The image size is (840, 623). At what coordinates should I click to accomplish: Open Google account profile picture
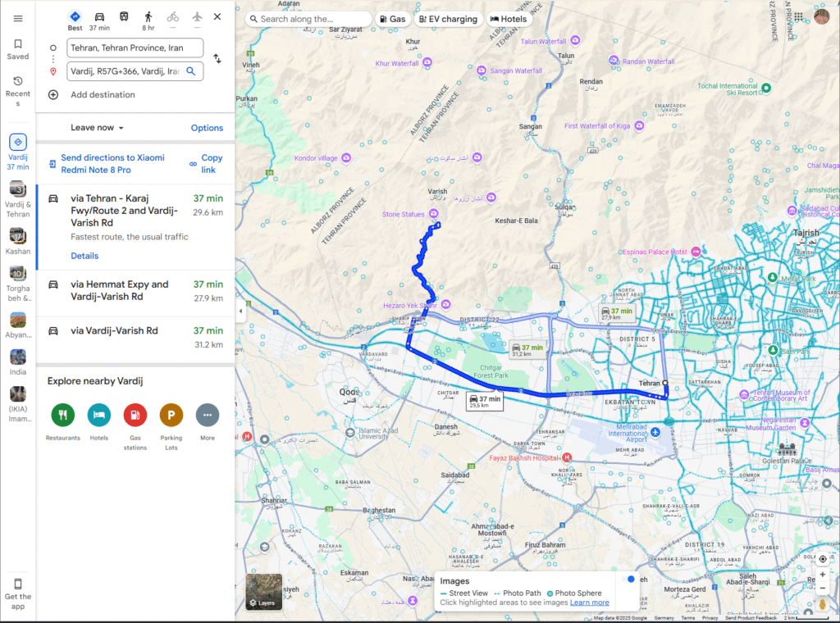click(822, 16)
